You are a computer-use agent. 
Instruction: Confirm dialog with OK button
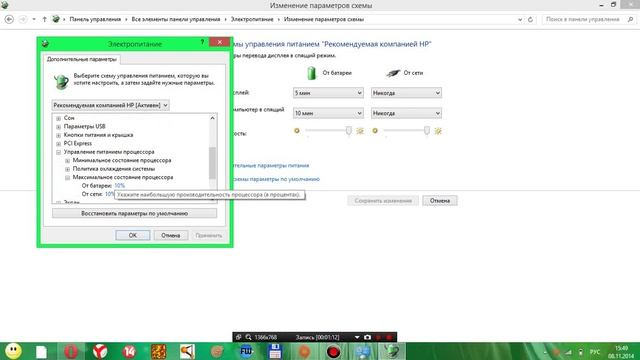[x=133, y=236]
